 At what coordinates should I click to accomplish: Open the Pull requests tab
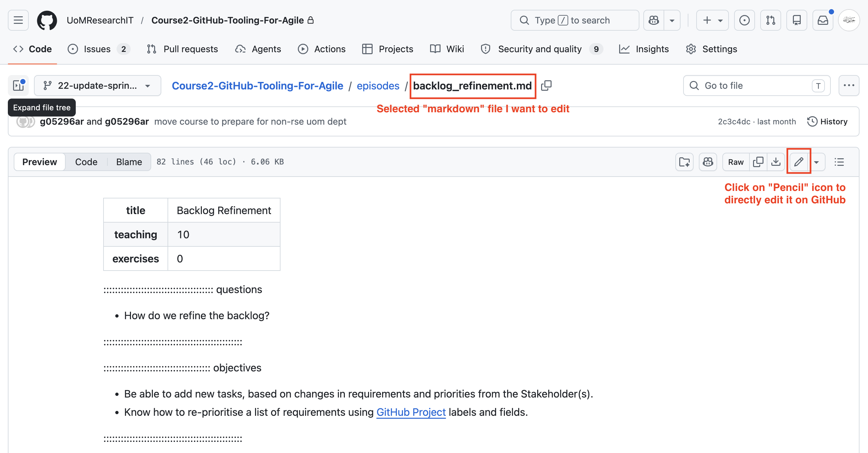[182, 49]
